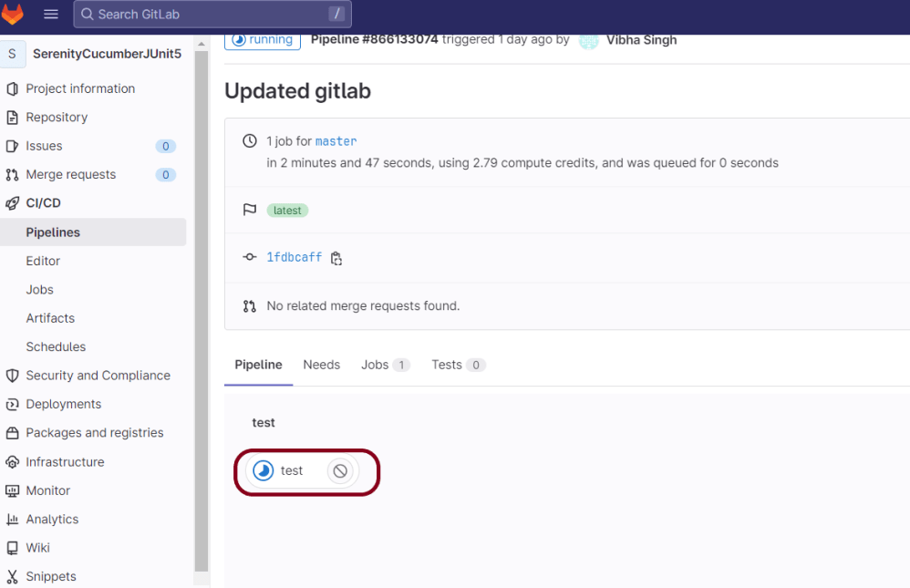Switch to the Needs tab

321,365
